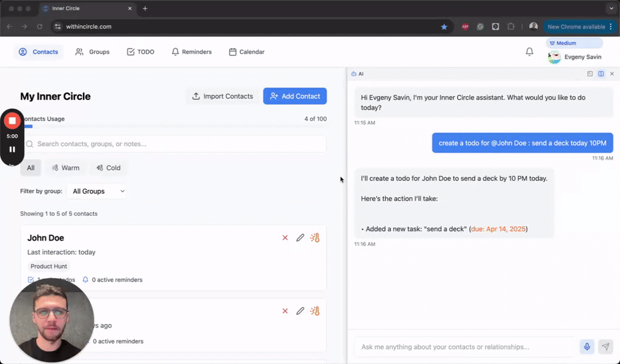Close the AI assistant panel

(x=612, y=74)
